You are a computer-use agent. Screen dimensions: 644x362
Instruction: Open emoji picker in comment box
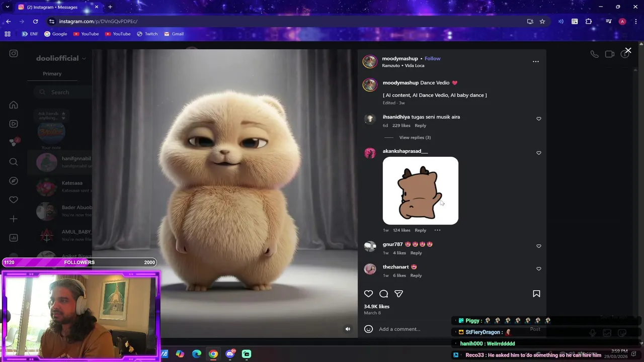tap(368, 329)
